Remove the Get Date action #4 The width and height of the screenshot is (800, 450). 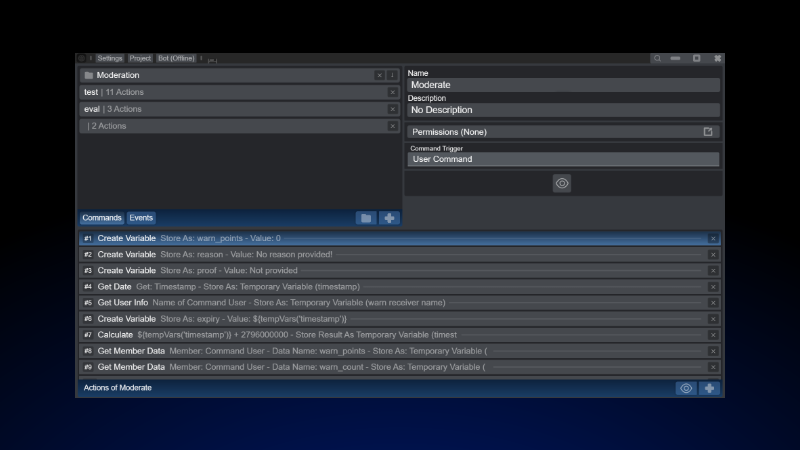pos(713,287)
